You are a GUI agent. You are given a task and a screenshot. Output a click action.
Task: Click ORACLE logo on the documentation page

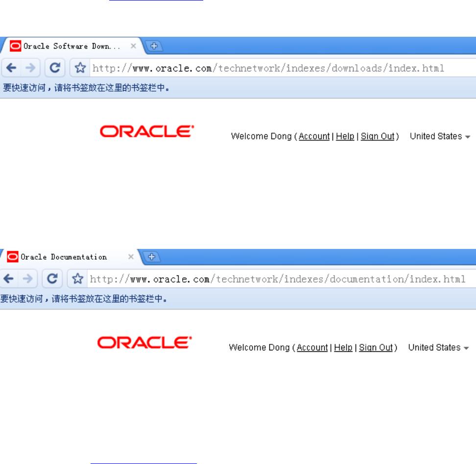[x=144, y=342]
